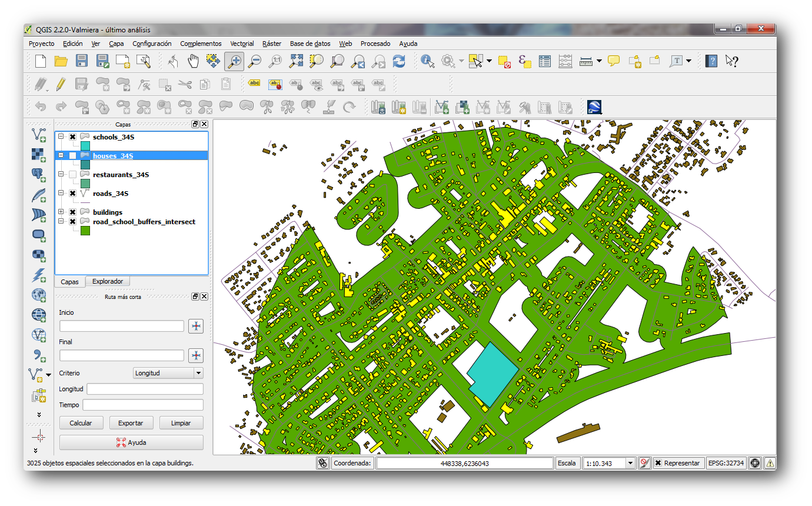
Task: Click the Add Raster Layer sidebar icon
Action: click(39, 155)
